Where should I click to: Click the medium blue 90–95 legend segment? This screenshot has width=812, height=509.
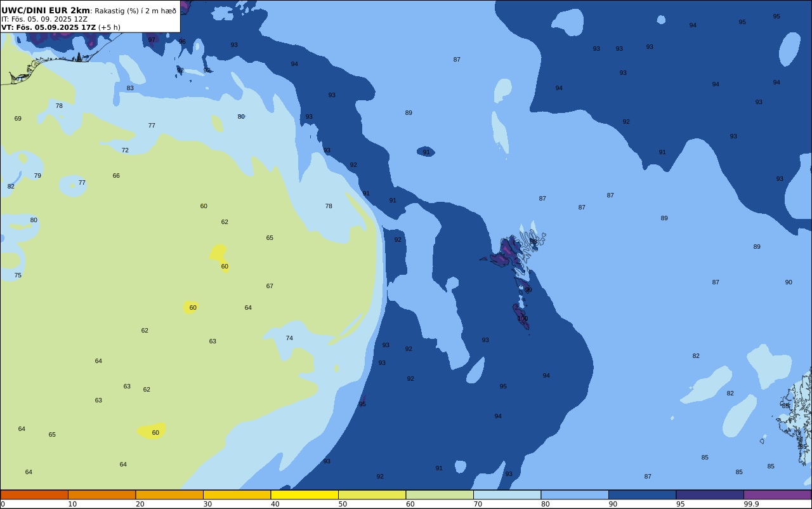(x=642, y=494)
